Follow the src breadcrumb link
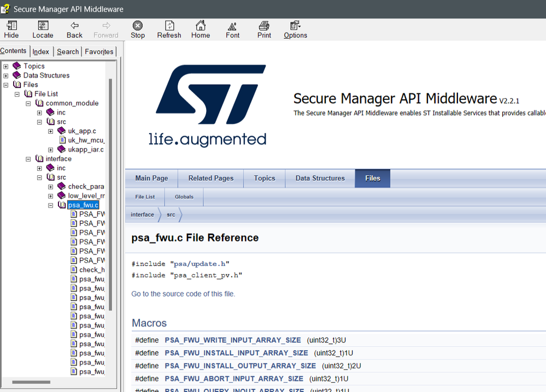Viewport: 546px width, 392px height. (x=171, y=215)
